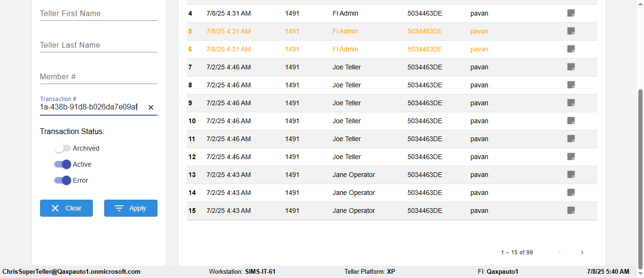Enable the Archived status toggle

(x=62, y=148)
